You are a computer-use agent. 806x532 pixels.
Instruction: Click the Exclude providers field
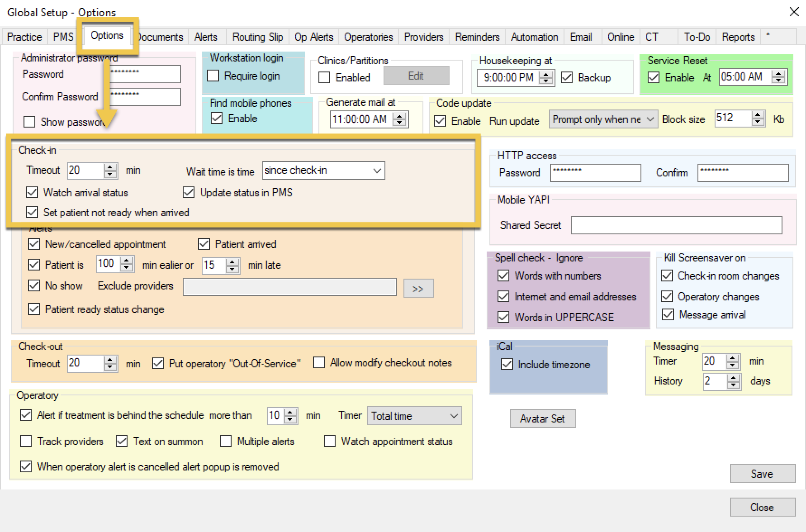click(289, 287)
